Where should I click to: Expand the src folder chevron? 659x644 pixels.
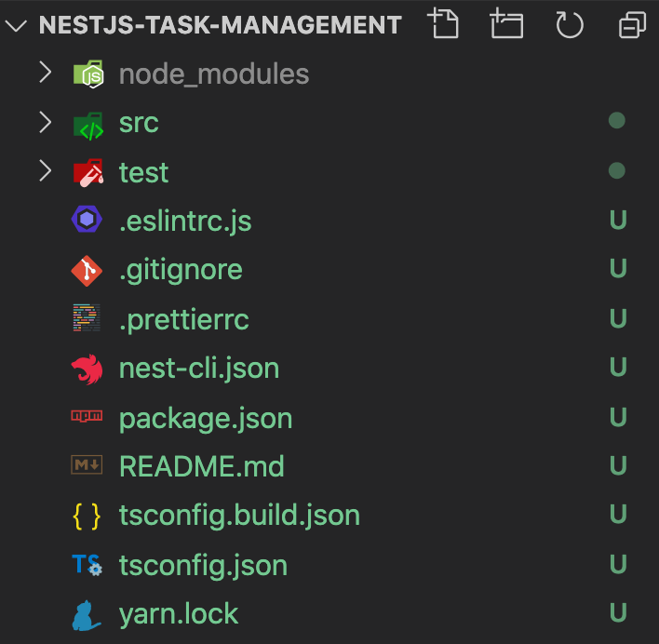click(45, 122)
